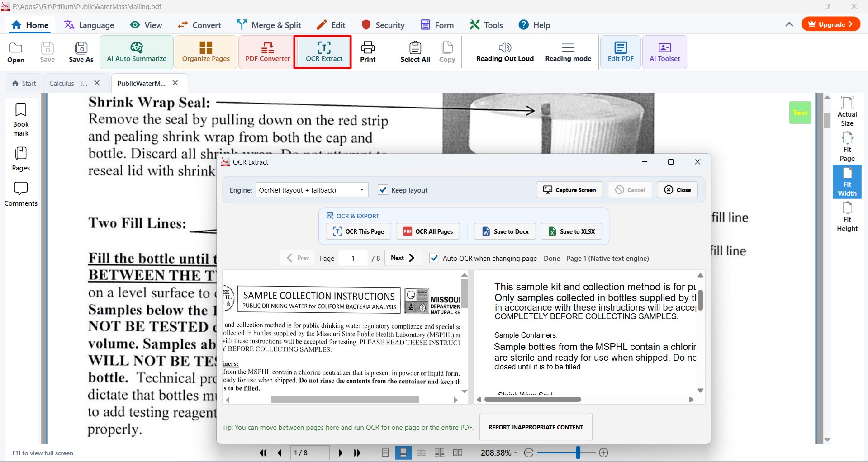Click bottom bar page number field
This screenshot has height=462, width=868.
click(309, 453)
